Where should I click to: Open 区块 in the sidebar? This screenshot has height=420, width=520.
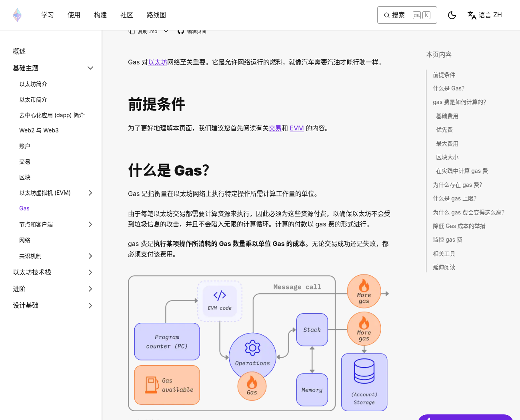[x=25, y=177]
